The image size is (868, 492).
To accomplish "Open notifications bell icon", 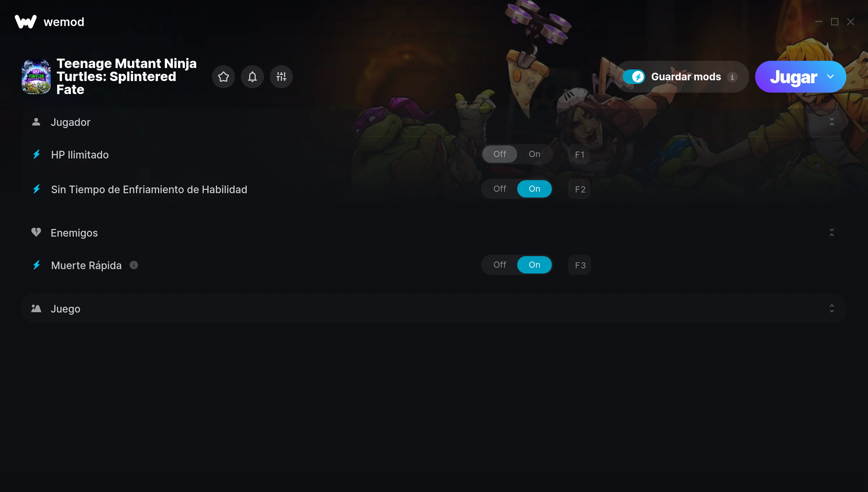I will [x=252, y=77].
